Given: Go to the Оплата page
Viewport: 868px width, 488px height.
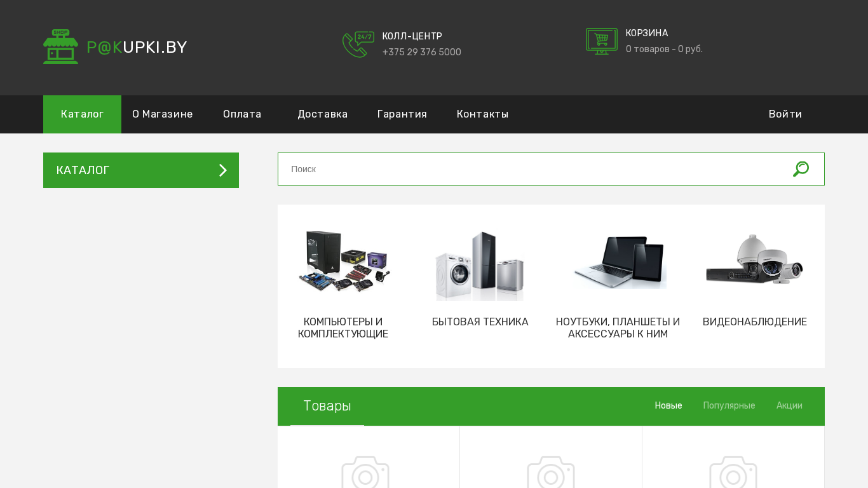Looking at the screenshot, I should [242, 114].
